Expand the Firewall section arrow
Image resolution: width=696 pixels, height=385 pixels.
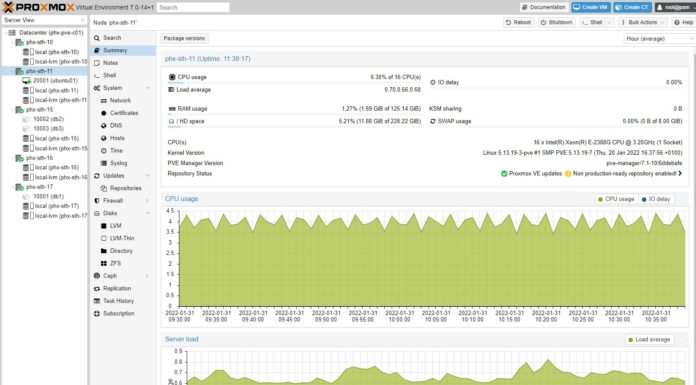click(x=147, y=201)
